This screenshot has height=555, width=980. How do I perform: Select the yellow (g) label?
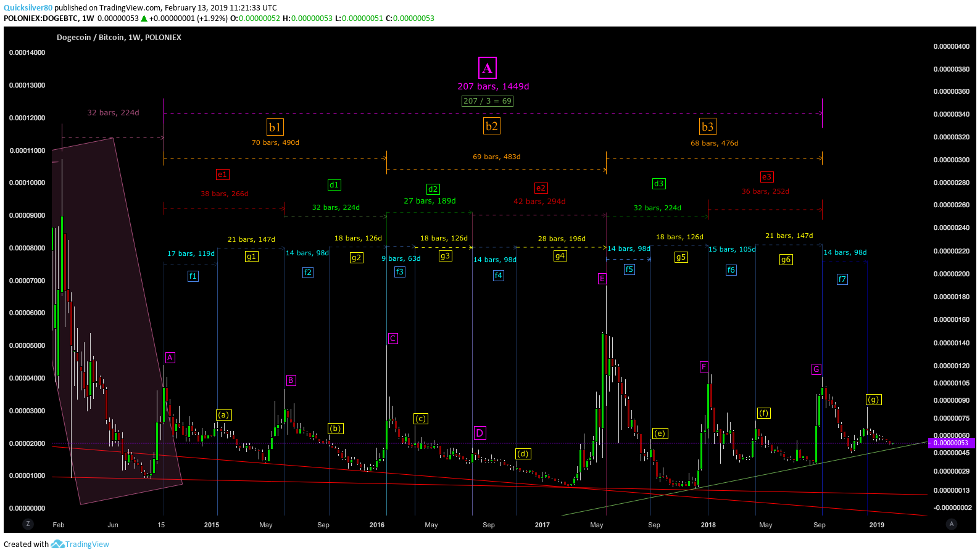point(873,400)
